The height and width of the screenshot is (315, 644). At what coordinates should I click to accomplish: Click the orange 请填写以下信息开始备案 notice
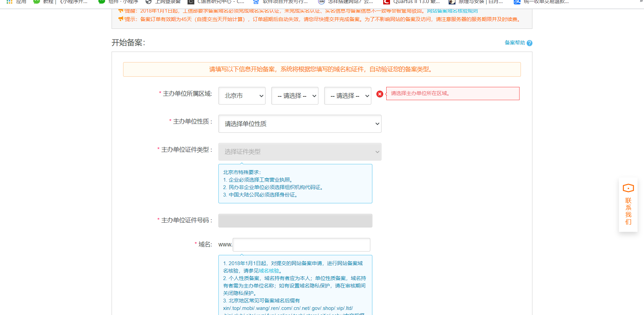[x=322, y=69]
